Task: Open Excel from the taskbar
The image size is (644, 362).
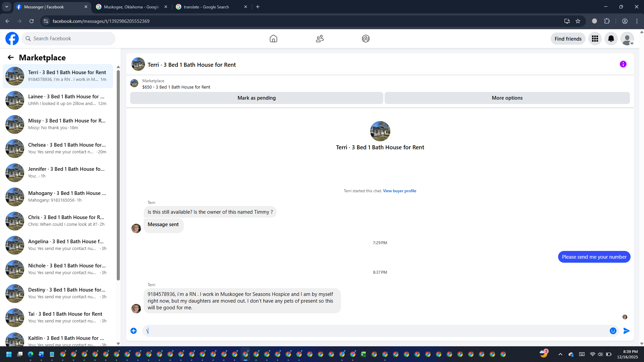Action: coord(363,354)
